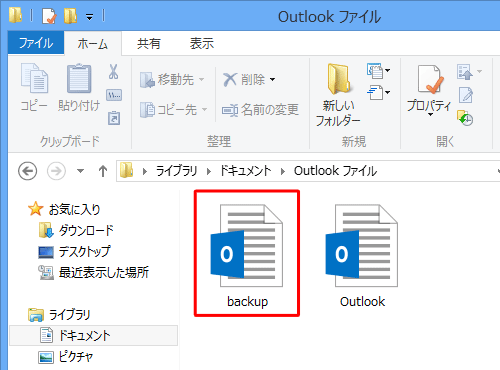Viewport: 500px width, 370px height.
Task: Select Documents (ドキュメント) in navigation pane
Action: (x=93, y=336)
